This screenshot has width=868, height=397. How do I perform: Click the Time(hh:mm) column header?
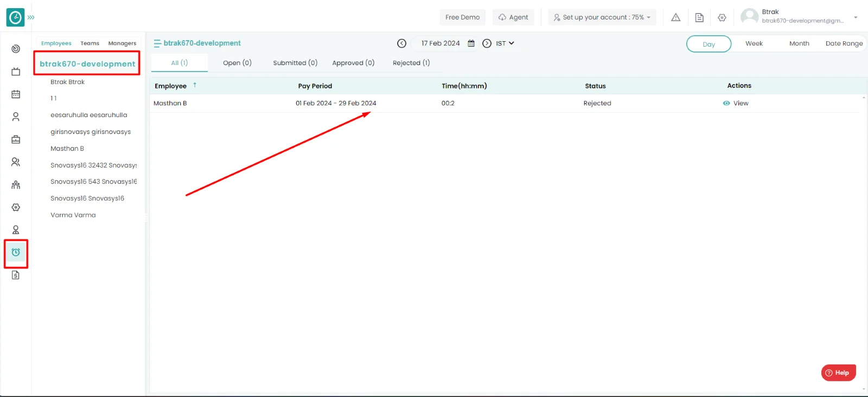[x=464, y=86]
